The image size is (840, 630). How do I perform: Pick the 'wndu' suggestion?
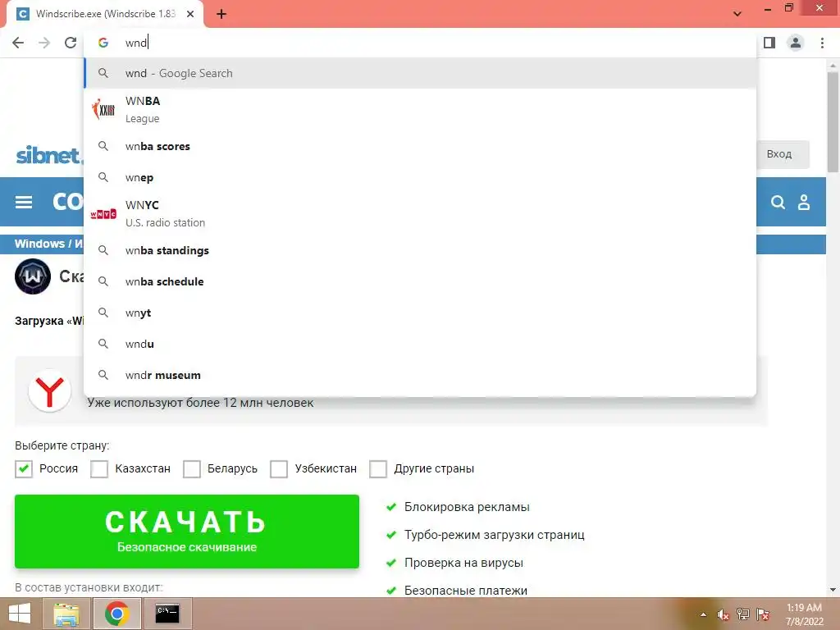420,344
